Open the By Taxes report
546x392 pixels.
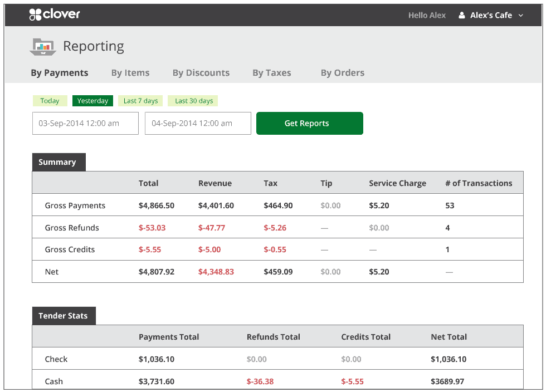pos(271,72)
